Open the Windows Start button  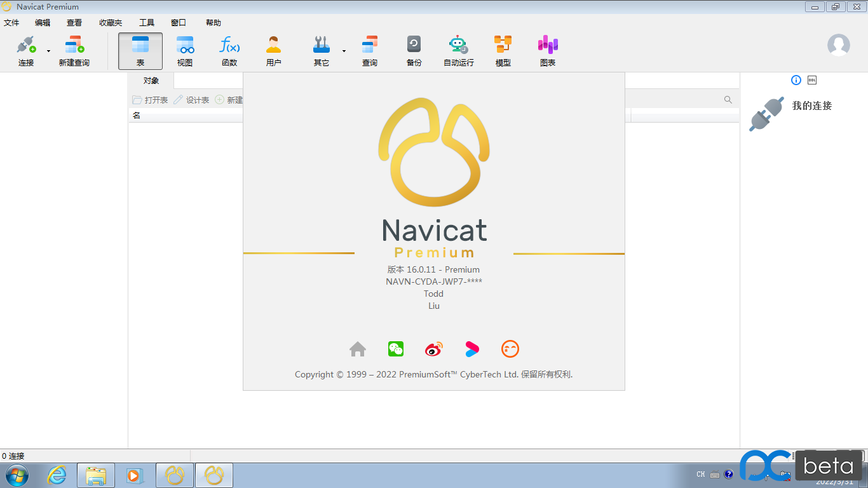click(x=17, y=475)
